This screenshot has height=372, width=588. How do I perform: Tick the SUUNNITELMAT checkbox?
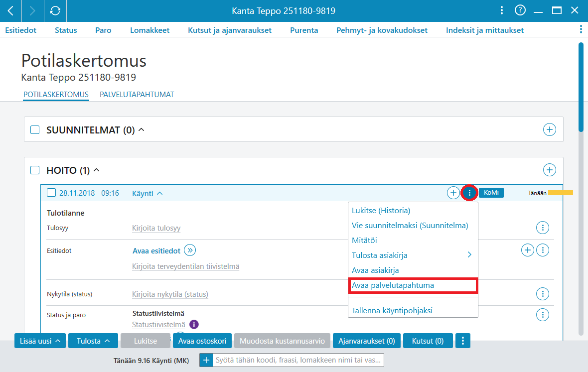[35, 130]
